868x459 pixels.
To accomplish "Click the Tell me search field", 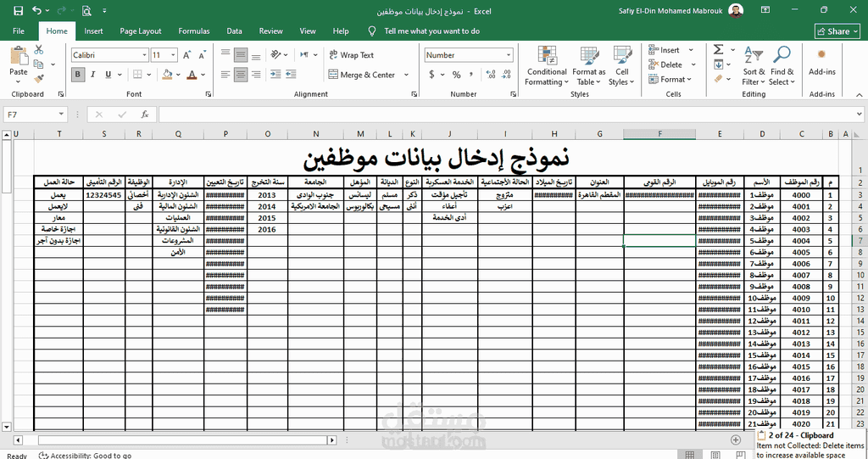I will click(431, 31).
